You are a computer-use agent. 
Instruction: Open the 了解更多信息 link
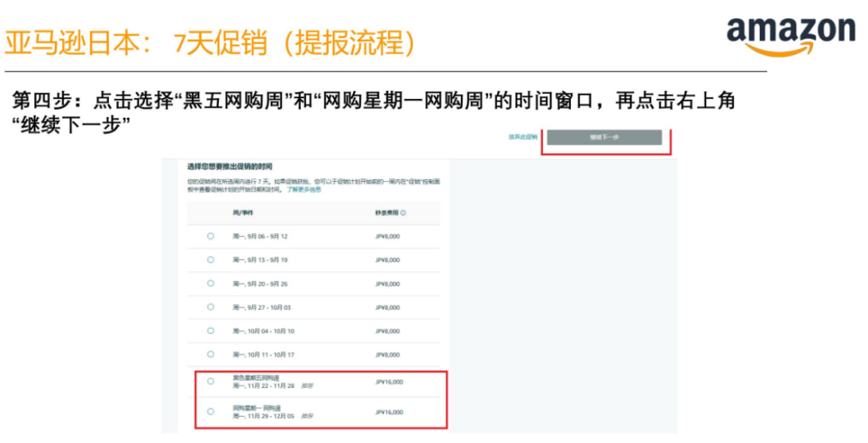304,190
